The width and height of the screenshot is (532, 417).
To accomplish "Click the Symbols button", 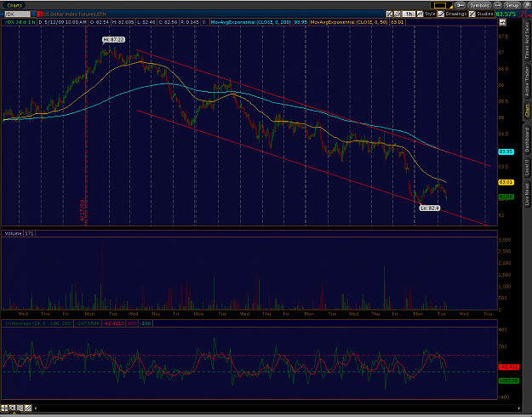I will 479,5.
